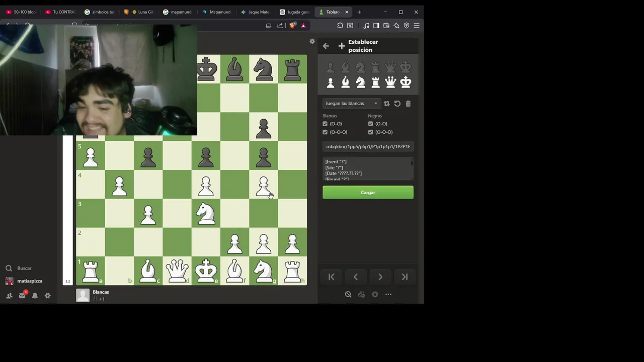Select the black pawn in piece palette

click(x=330, y=67)
